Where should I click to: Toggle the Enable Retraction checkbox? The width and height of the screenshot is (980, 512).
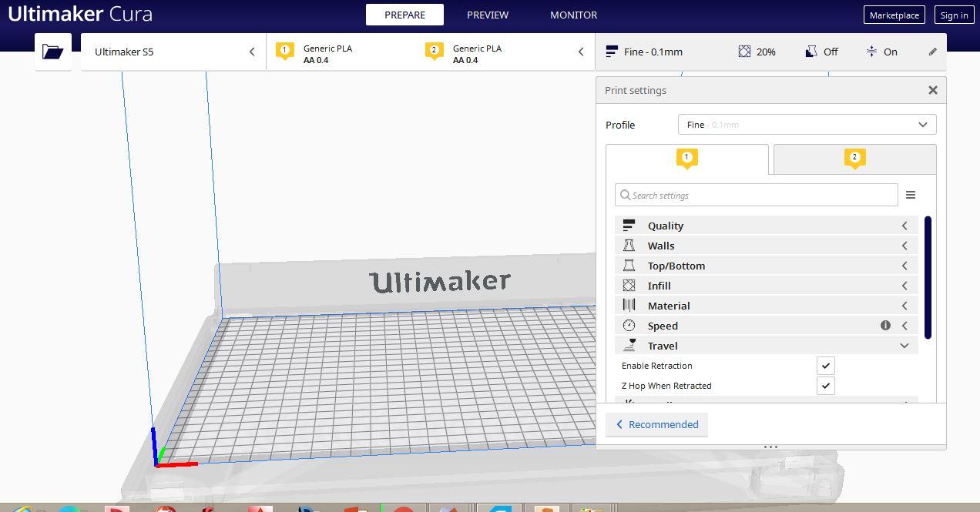tap(826, 366)
